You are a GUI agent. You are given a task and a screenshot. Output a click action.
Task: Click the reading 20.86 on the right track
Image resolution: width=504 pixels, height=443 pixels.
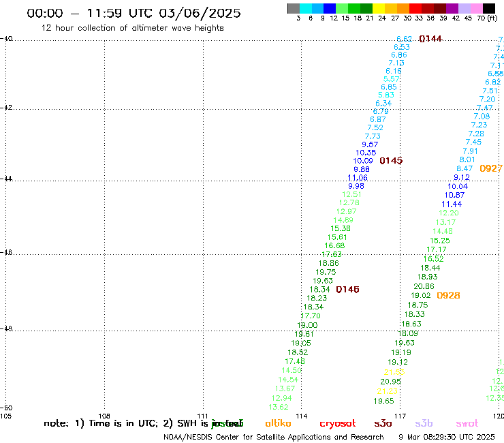tap(424, 286)
